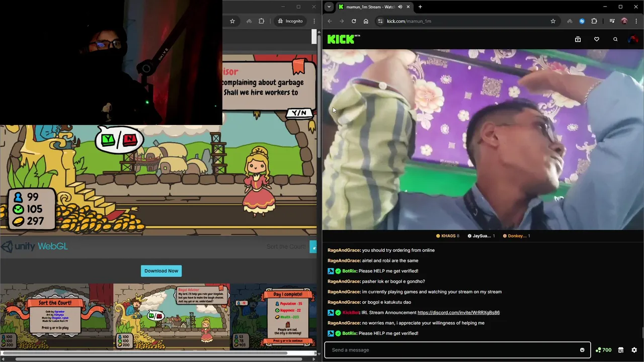
Task: Open the three-dot menu in incognito window
Action: [314, 21]
